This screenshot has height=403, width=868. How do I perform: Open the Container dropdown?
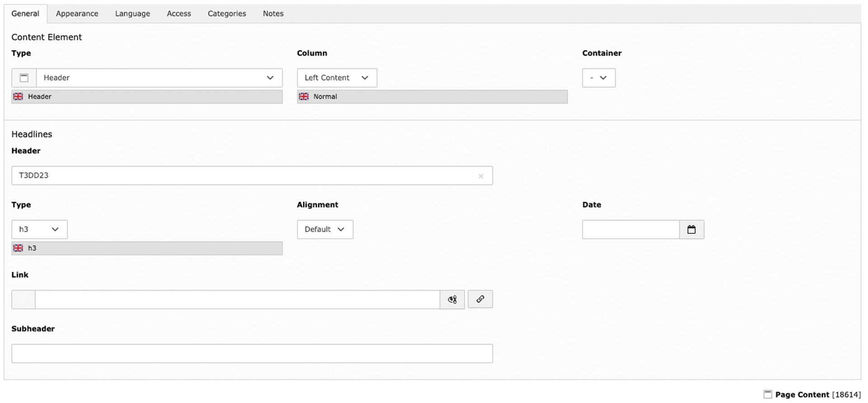[x=599, y=78]
